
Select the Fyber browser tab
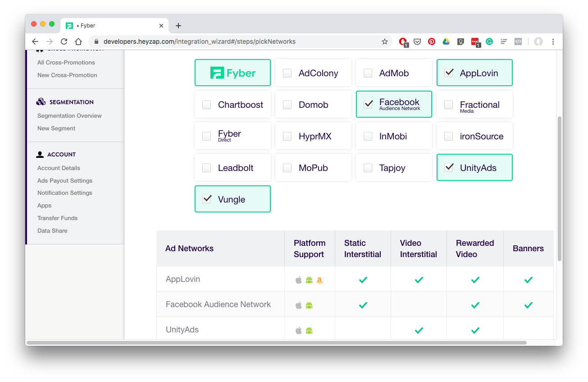113,26
